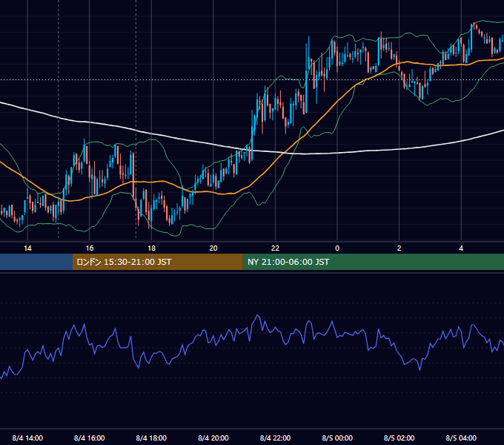The image size is (504, 445).
Task: Click the 16 hour label on price chart axis
Action: 90,248
